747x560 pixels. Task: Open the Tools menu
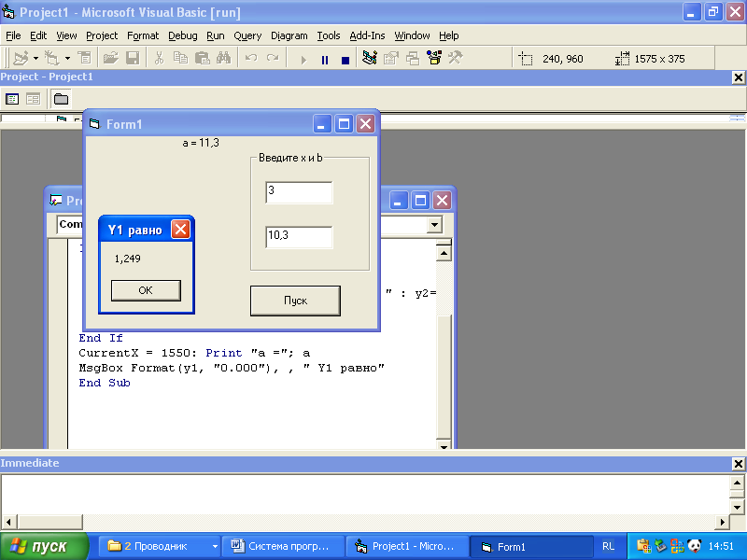[x=329, y=35]
